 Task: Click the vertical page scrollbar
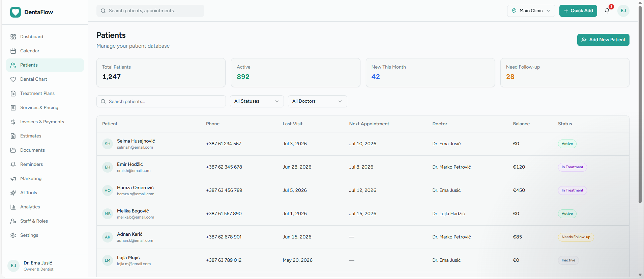(640, 105)
